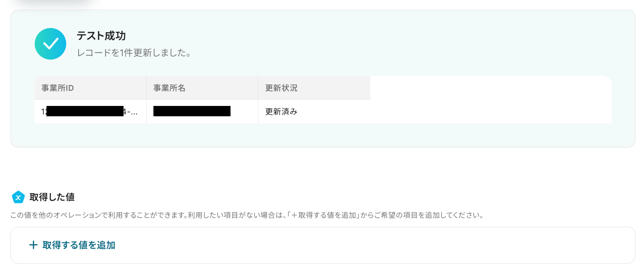Click the 更新済み status cell
This screenshot has width=644, height=268.
pos(314,111)
